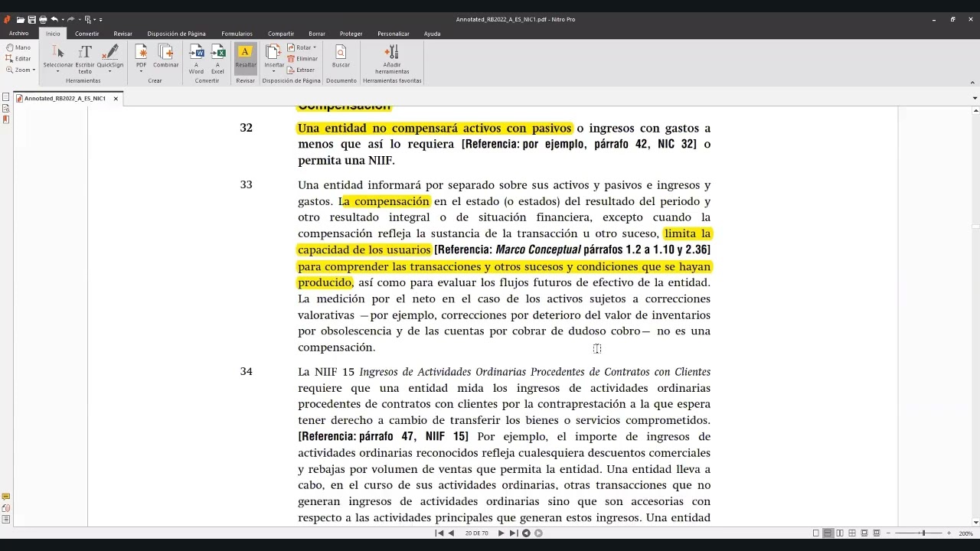Expand the Insertar dropdown arrow

point(274,71)
